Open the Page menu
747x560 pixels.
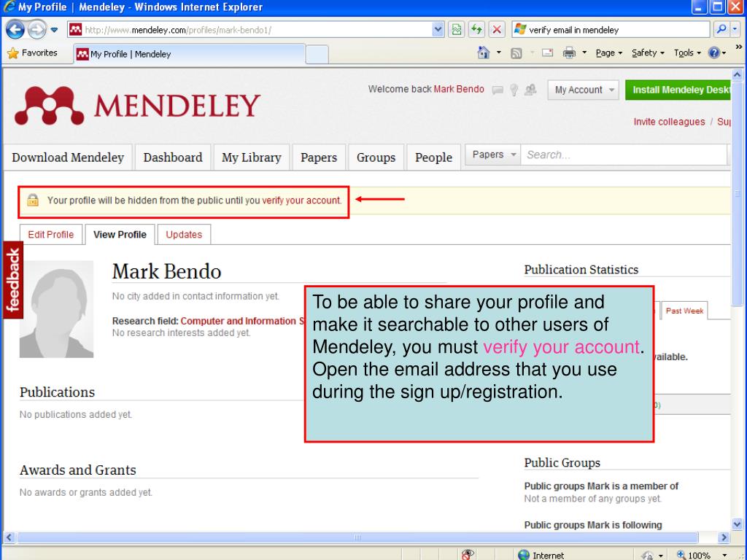pyautogui.click(x=609, y=52)
